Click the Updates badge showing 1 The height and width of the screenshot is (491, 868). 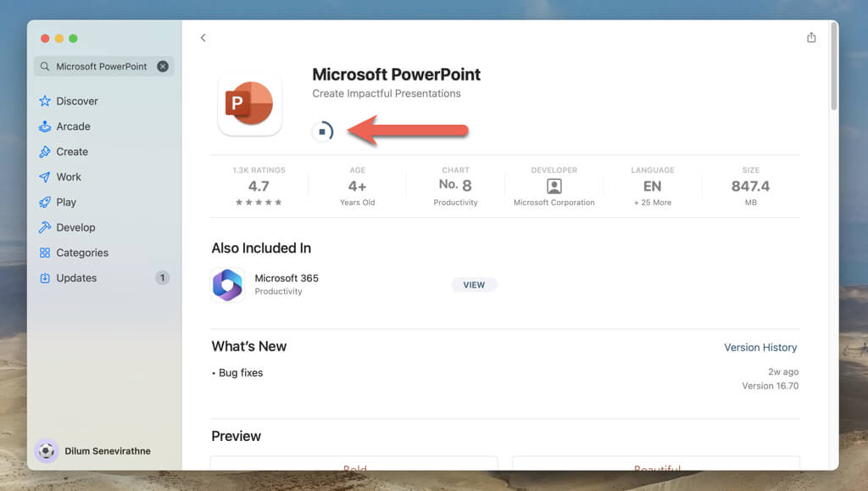(x=162, y=278)
